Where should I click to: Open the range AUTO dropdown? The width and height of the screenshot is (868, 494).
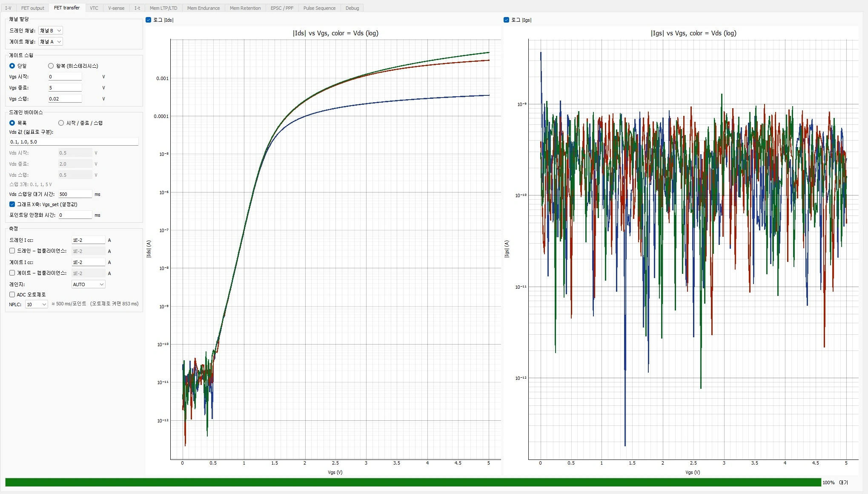click(x=88, y=284)
